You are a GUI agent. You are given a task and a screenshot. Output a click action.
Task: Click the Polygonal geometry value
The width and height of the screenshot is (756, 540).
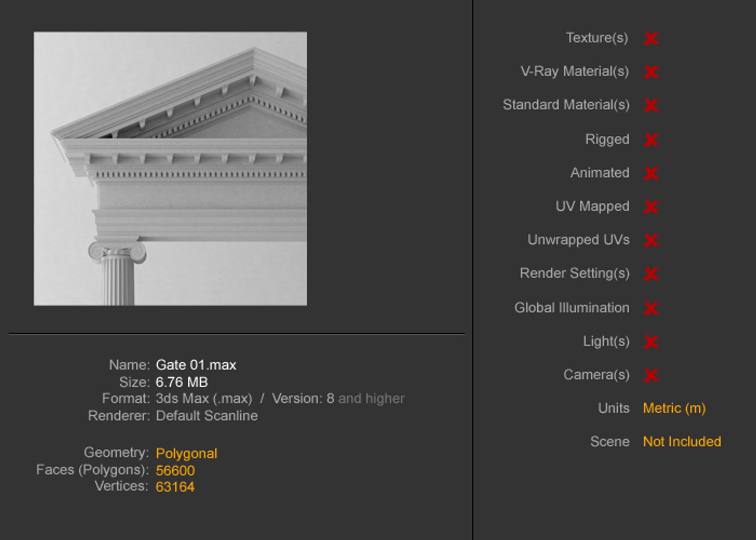coord(186,453)
